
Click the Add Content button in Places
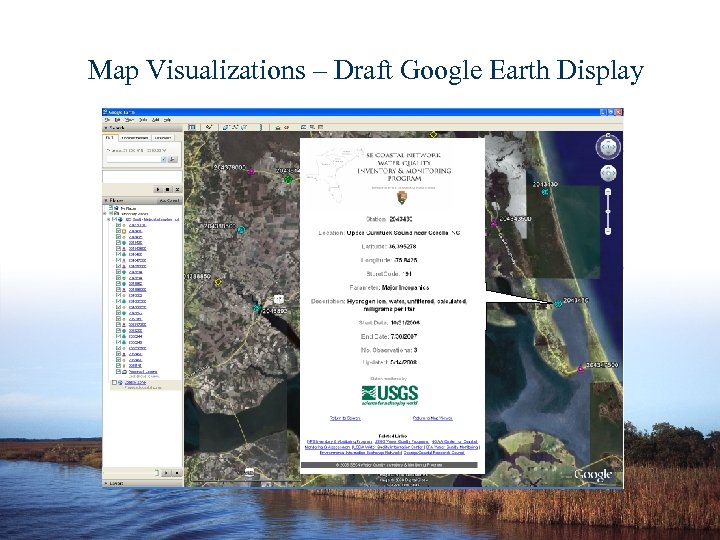pos(168,199)
